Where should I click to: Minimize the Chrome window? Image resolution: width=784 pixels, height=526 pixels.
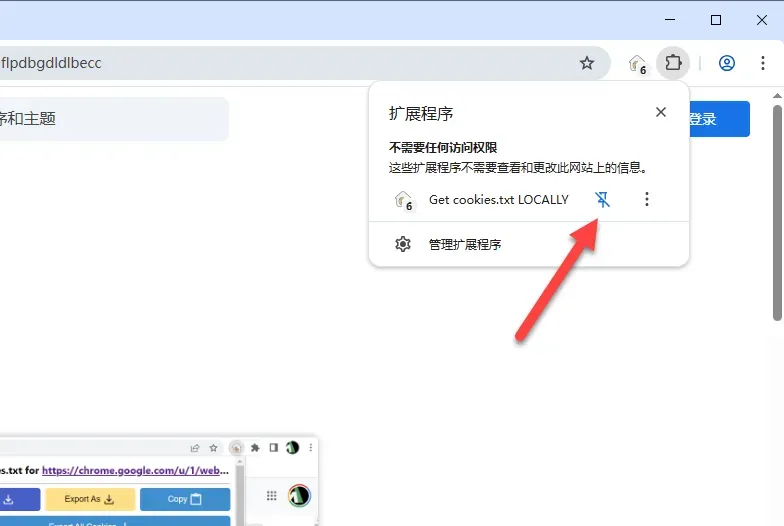point(670,20)
